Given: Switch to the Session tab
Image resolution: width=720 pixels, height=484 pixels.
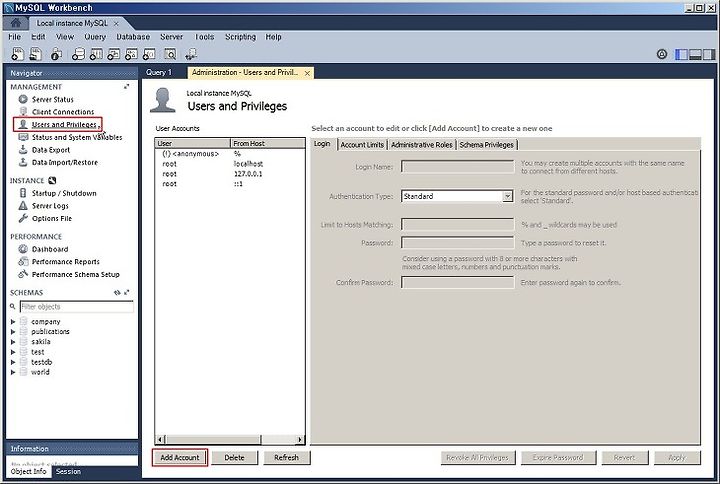Looking at the screenshot, I should click(68, 472).
